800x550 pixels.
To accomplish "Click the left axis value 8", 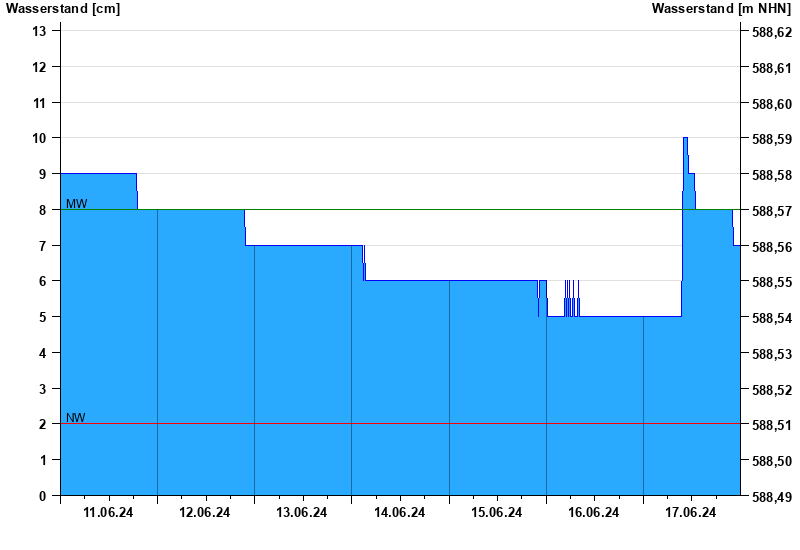I will (x=42, y=210).
